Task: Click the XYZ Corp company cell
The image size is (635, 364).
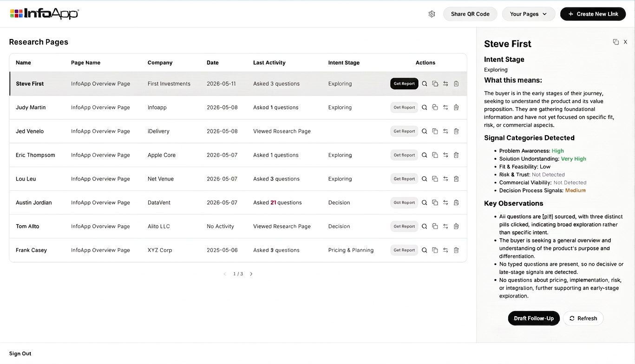Action: pos(160,250)
